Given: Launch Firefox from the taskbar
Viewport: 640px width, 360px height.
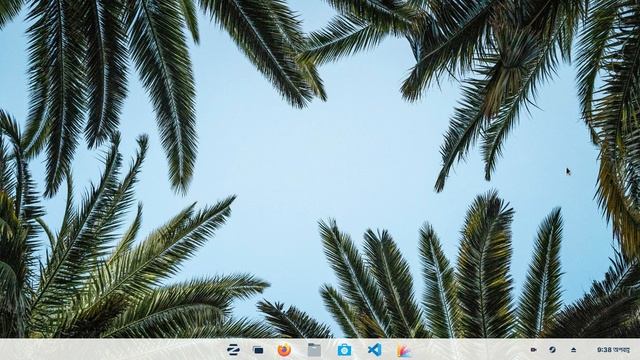Looking at the screenshot, I should point(284,350).
